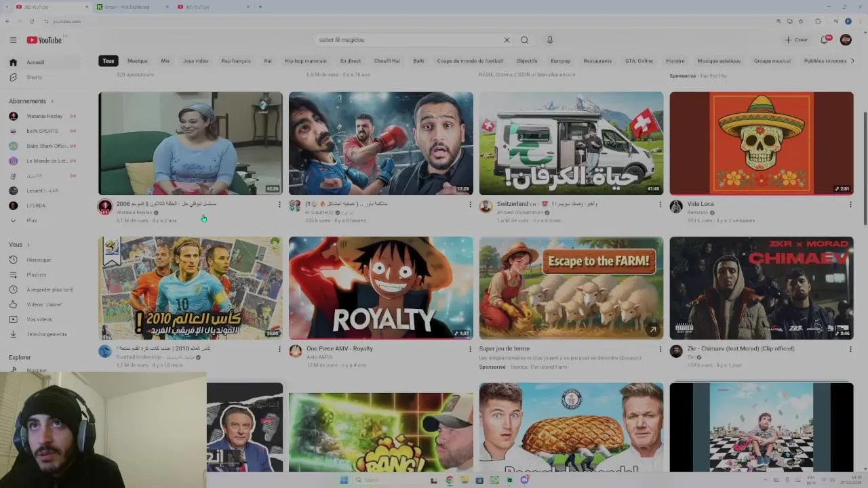Screen dimensions: 868x488
Task: Open Windows Start menu on taskbar
Action: [344, 480]
